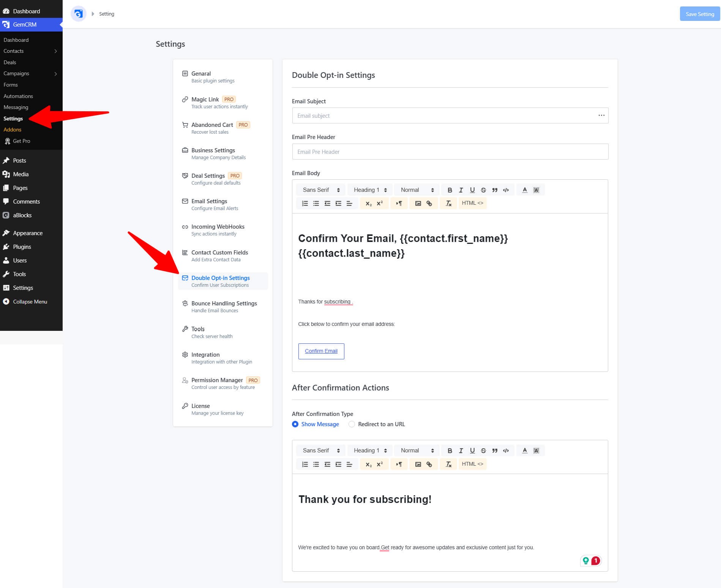Create ordered list in Email Body editor

(305, 203)
